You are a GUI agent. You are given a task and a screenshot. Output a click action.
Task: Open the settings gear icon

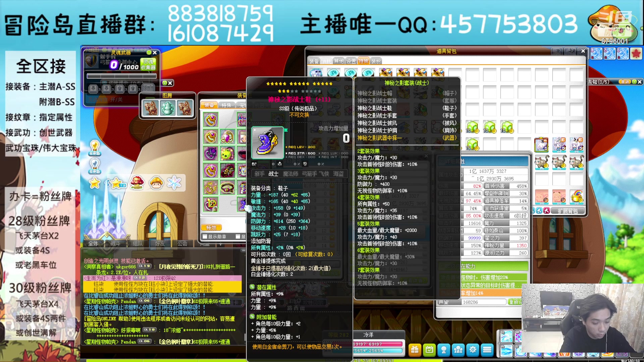tap(473, 350)
